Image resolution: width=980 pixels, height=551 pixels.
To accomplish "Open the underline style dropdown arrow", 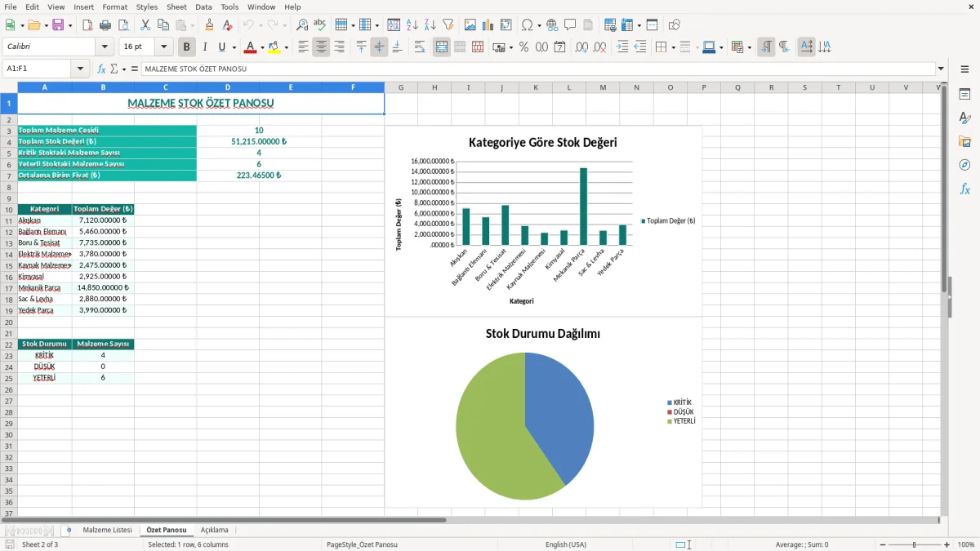I will click(234, 47).
